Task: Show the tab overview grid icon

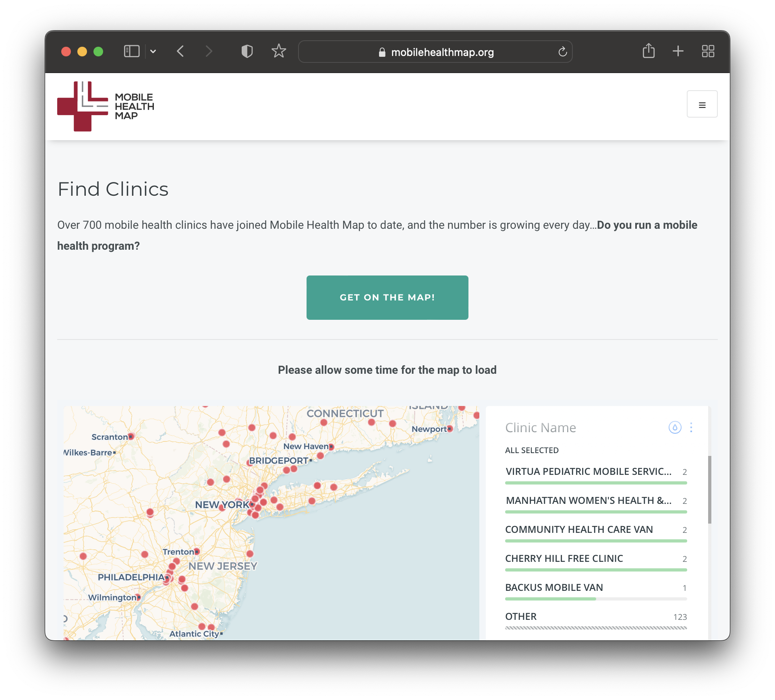Action: pyautogui.click(x=708, y=51)
